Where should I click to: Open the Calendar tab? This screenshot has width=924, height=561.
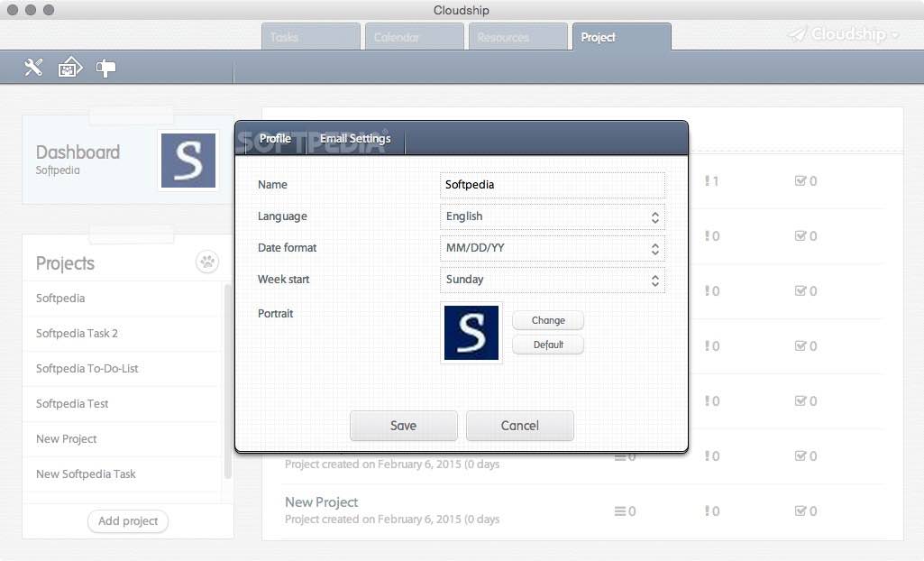415,37
